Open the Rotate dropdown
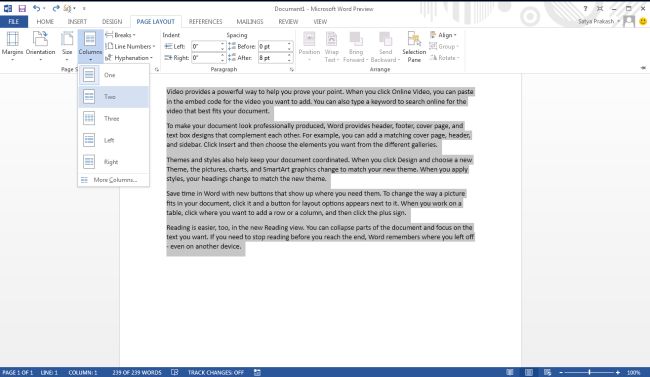This screenshot has height=377, width=650. click(444, 58)
